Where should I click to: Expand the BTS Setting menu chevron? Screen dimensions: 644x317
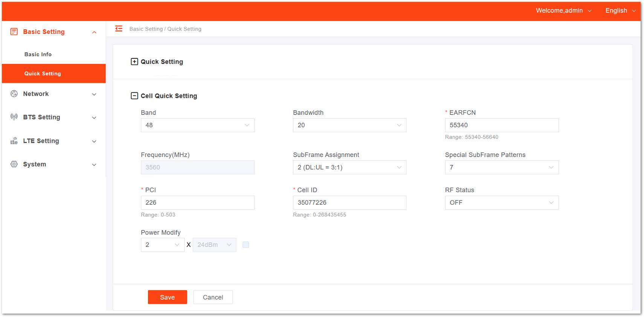(94, 117)
